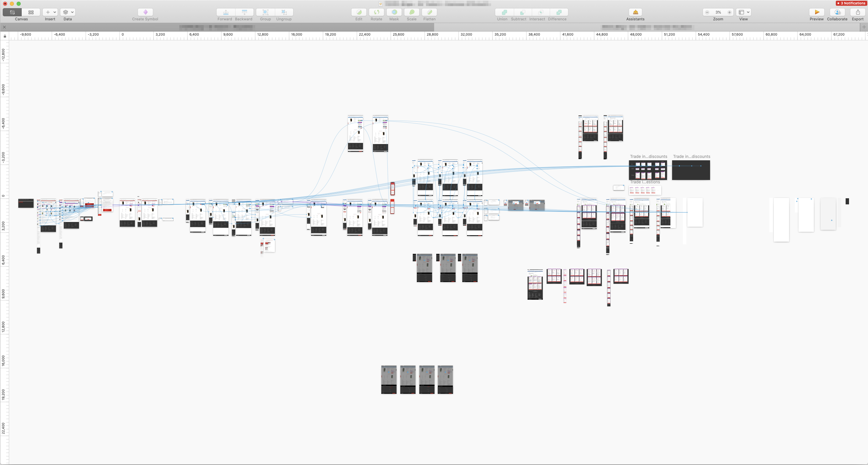Open the Assistants tool
868x465 pixels.
pos(635,12)
